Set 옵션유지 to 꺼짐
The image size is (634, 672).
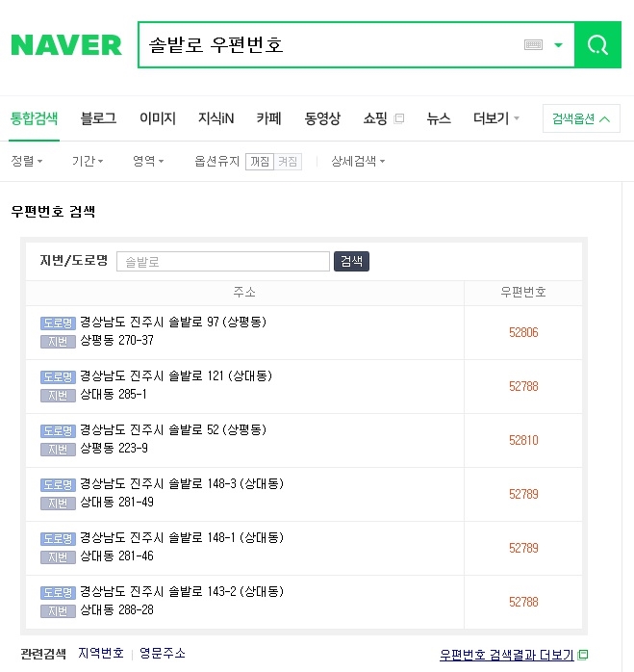click(260, 162)
